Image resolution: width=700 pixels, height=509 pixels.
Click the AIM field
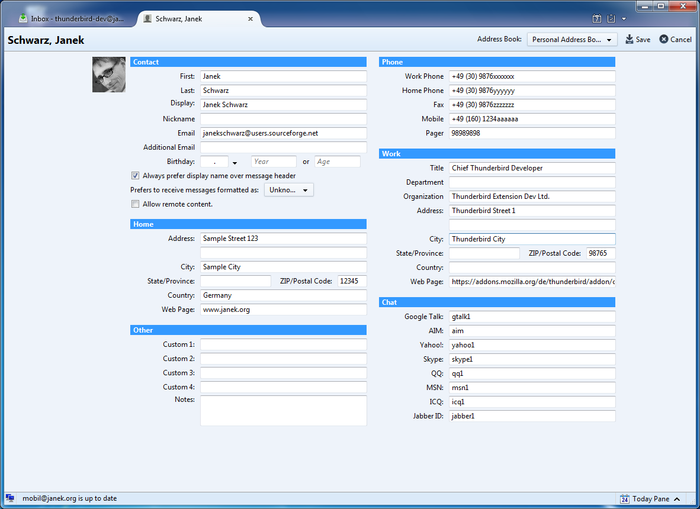point(532,331)
